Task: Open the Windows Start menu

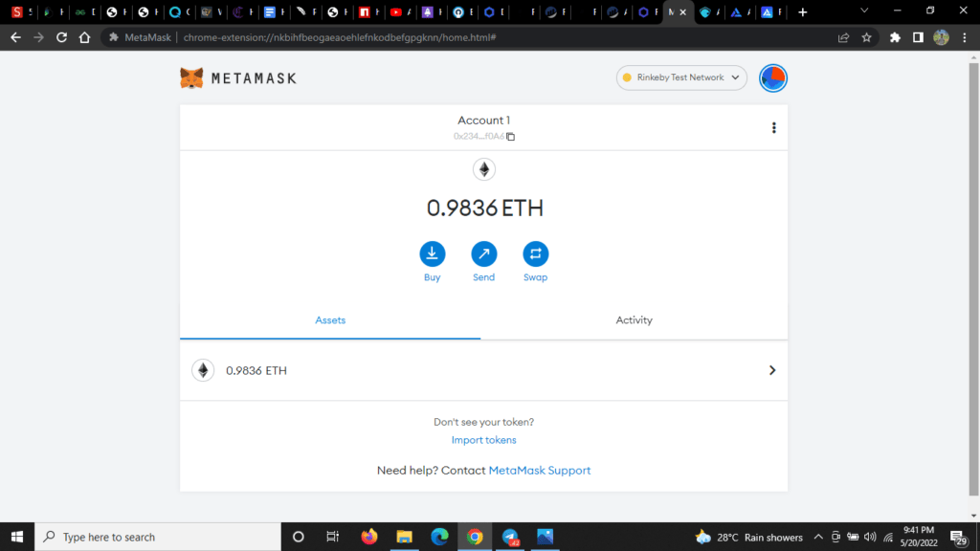Action: point(17,537)
